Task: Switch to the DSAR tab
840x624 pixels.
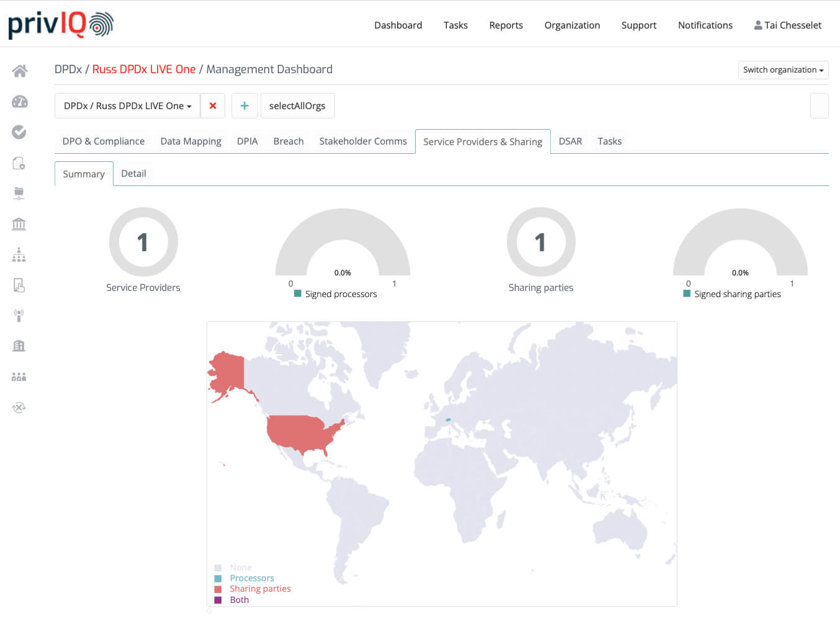Action: 571,141
